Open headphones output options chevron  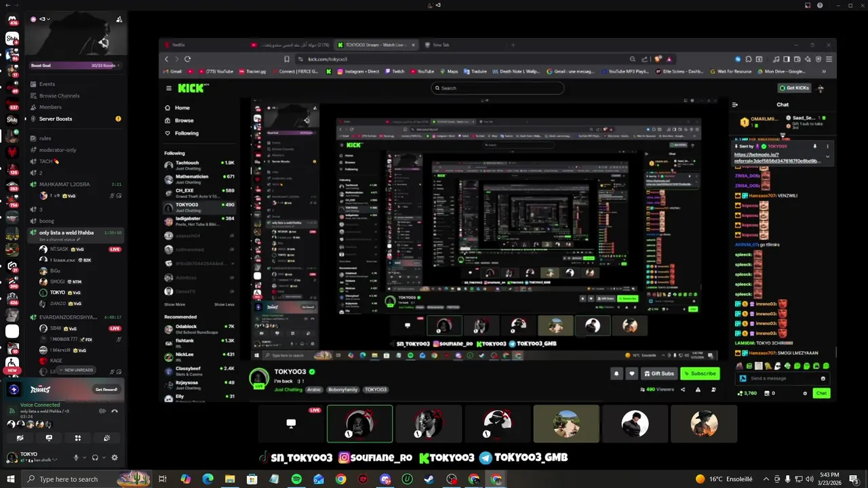[x=104, y=457]
